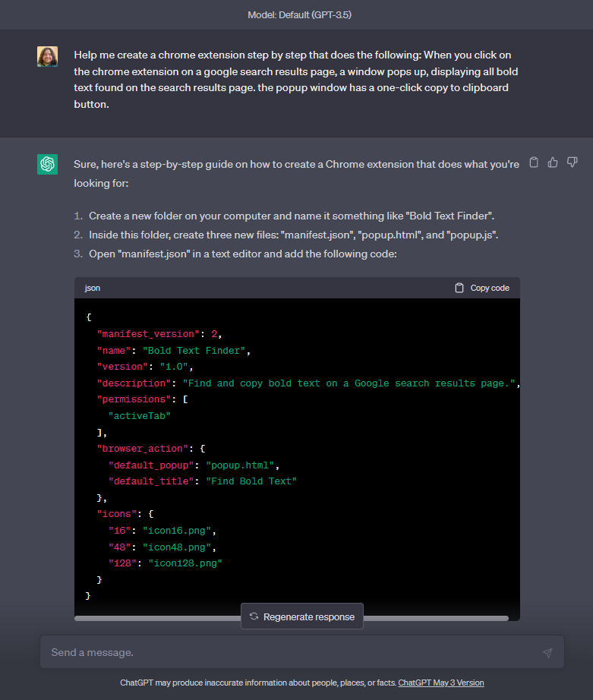Click the "activeTab" permission string
The image size is (593, 700).
(139, 416)
